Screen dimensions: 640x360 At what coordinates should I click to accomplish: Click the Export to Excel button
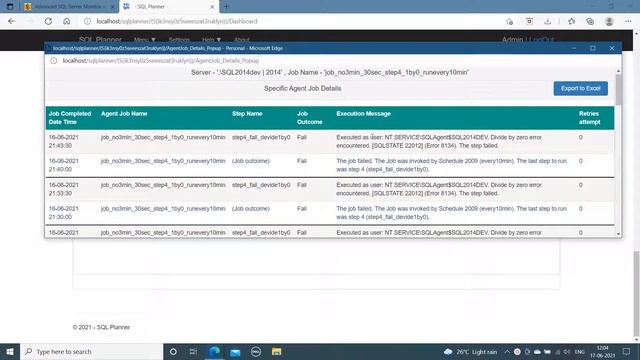[580, 89]
